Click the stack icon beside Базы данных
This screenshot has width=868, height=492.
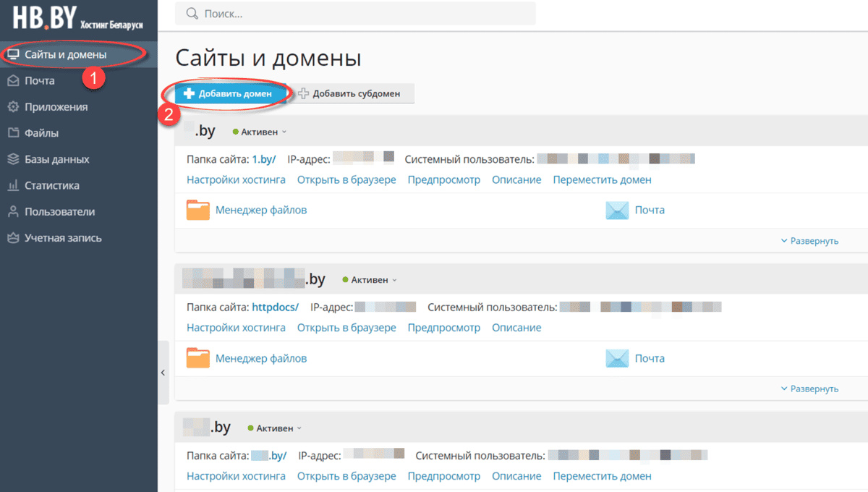13,159
